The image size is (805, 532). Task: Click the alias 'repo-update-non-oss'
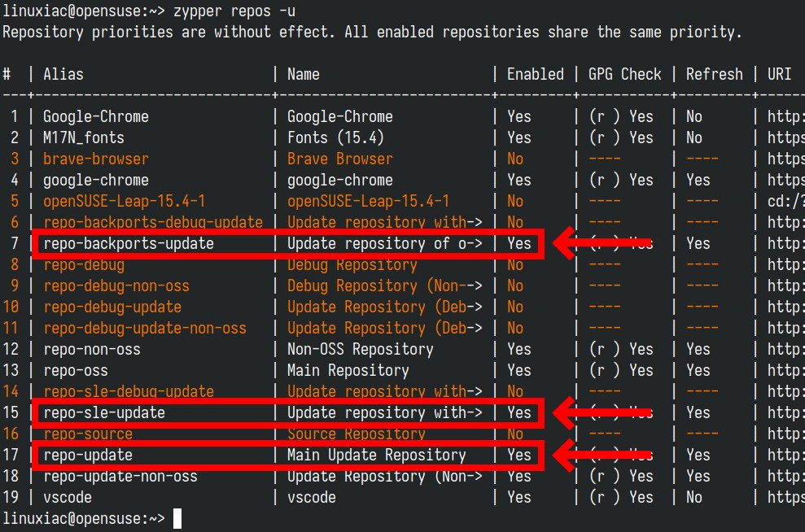[x=120, y=476]
